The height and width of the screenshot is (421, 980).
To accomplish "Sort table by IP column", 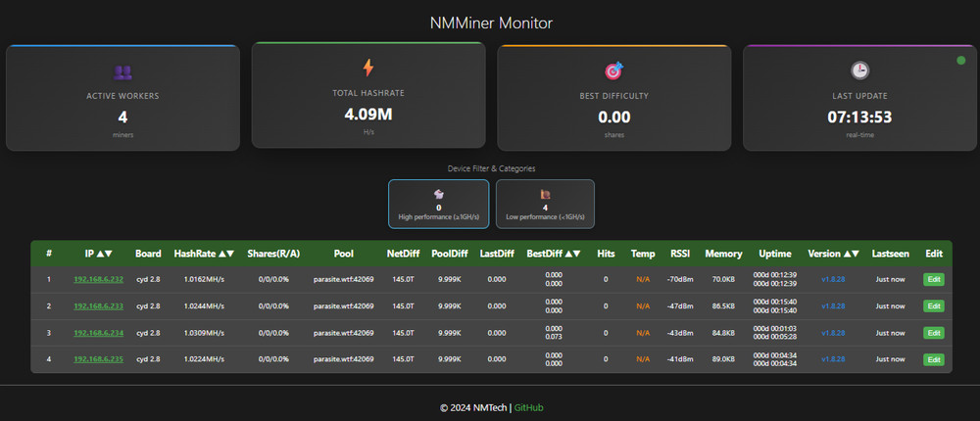I will pyautogui.click(x=99, y=254).
